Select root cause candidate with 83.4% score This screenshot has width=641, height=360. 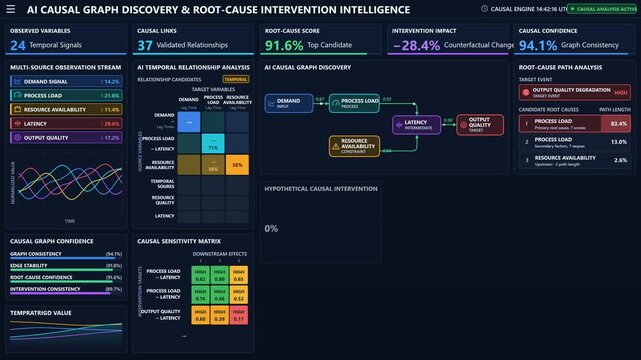tap(575, 123)
